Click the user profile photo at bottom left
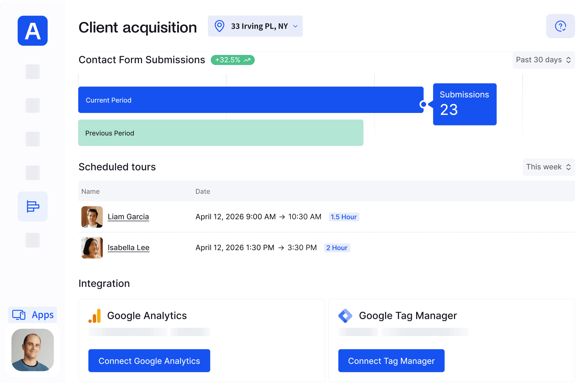Screen dimensions: 588x383 [32, 350]
